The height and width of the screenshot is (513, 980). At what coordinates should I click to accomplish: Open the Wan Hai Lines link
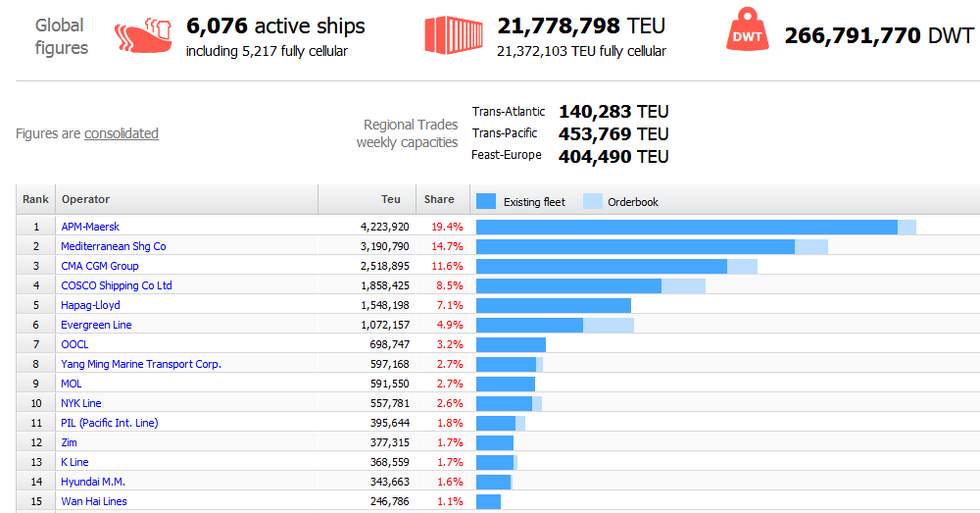tap(94, 501)
